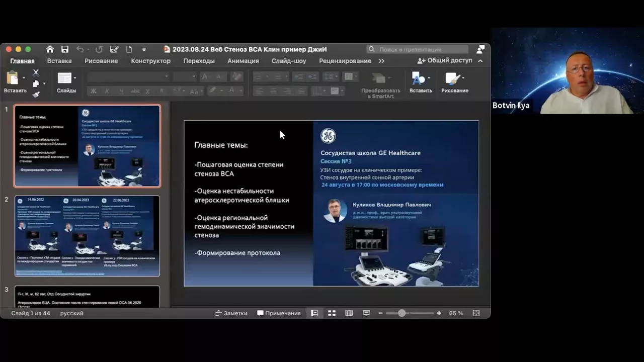Start slideshow from status bar icon
Screen dimensions: 644x362
pos(366,313)
